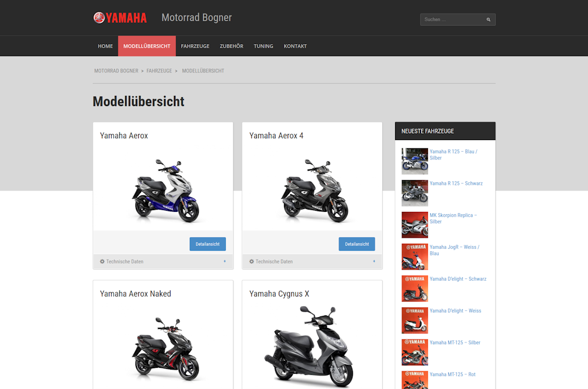
Task: Open Yamaha R 125 – Blau / Silber link
Action: (x=453, y=155)
